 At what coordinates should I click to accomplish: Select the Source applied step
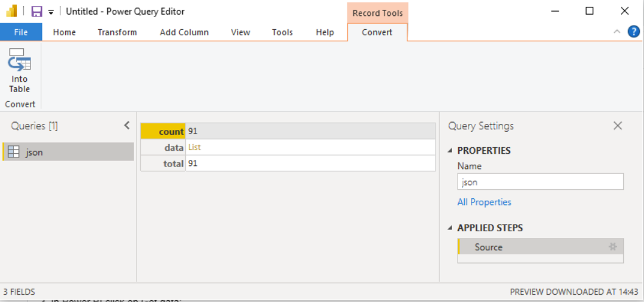point(540,246)
